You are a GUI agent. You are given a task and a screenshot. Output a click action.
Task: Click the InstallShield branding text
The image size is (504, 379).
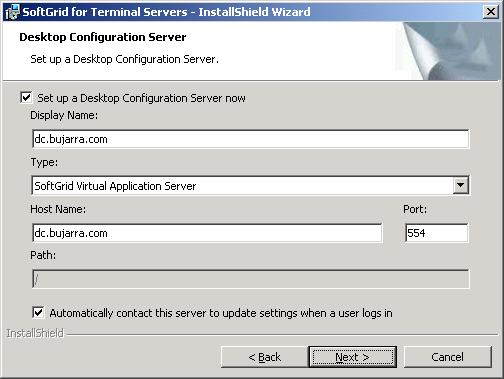click(x=35, y=333)
